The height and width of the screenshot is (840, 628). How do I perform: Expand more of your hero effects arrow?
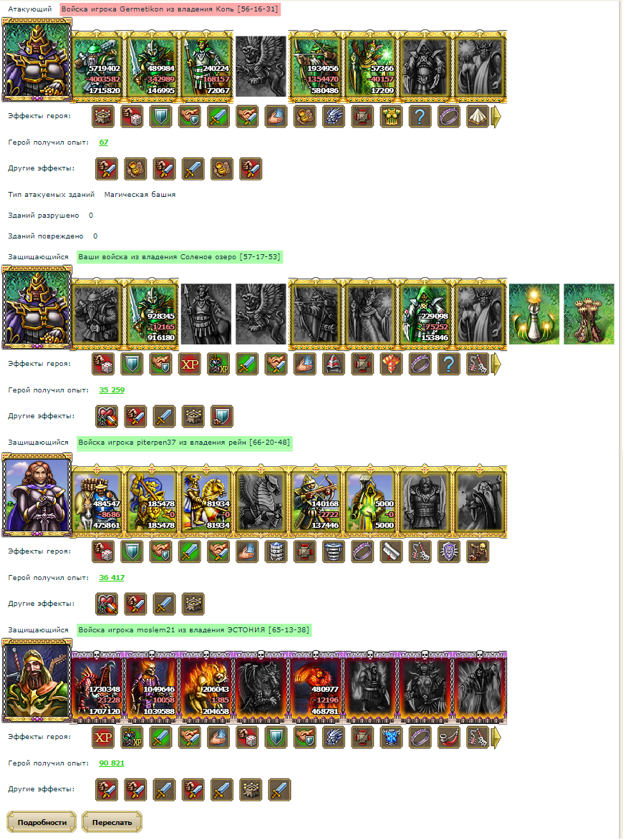click(496, 365)
